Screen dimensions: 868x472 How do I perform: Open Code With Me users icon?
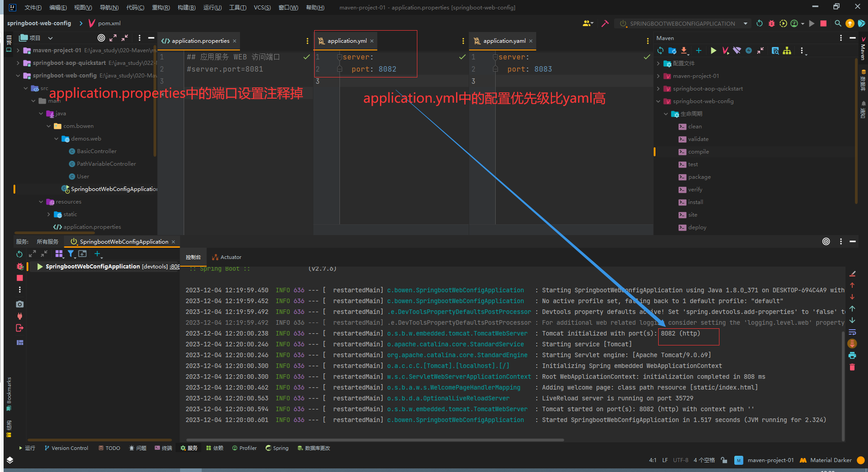(x=588, y=23)
